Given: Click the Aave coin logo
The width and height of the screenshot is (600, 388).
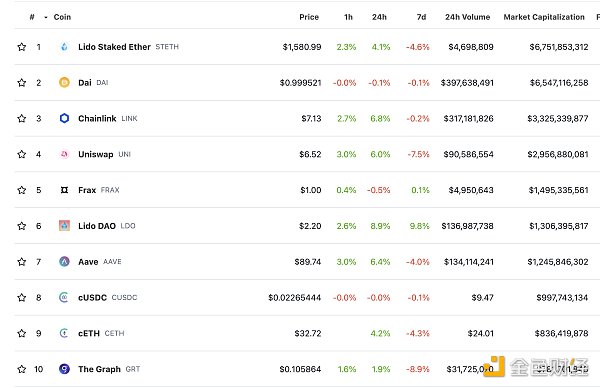Looking at the screenshot, I should 64,262.
